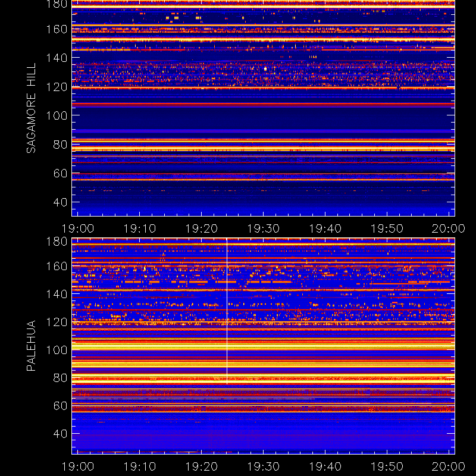Pick the 120 tick label on Palehua axis
Screen dimensions: 476x476
tap(57, 322)
